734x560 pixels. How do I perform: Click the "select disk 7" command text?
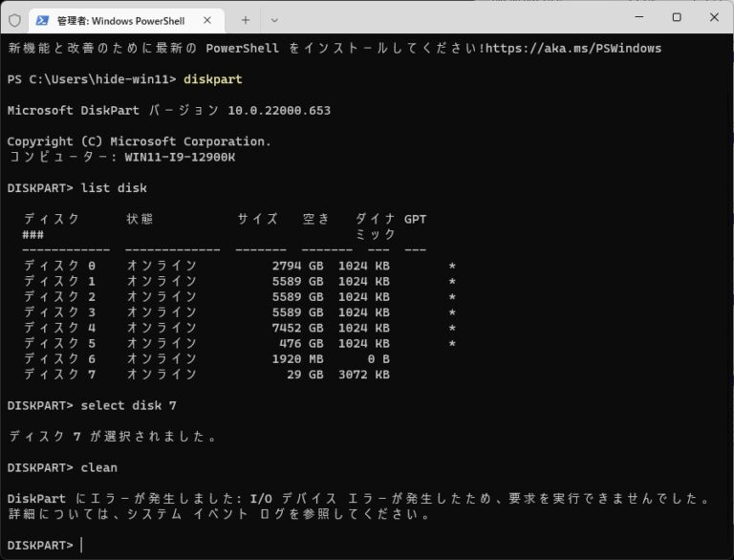[x=128, y=405]
